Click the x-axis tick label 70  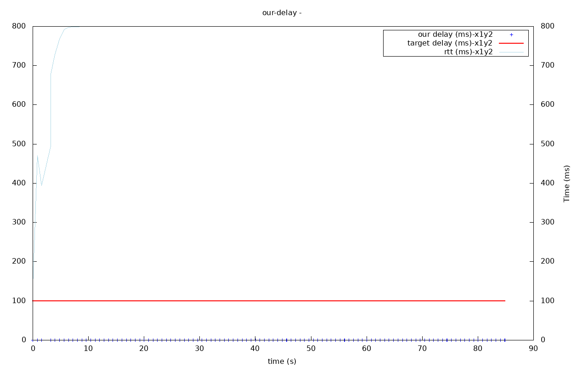(x=422, y=349)
